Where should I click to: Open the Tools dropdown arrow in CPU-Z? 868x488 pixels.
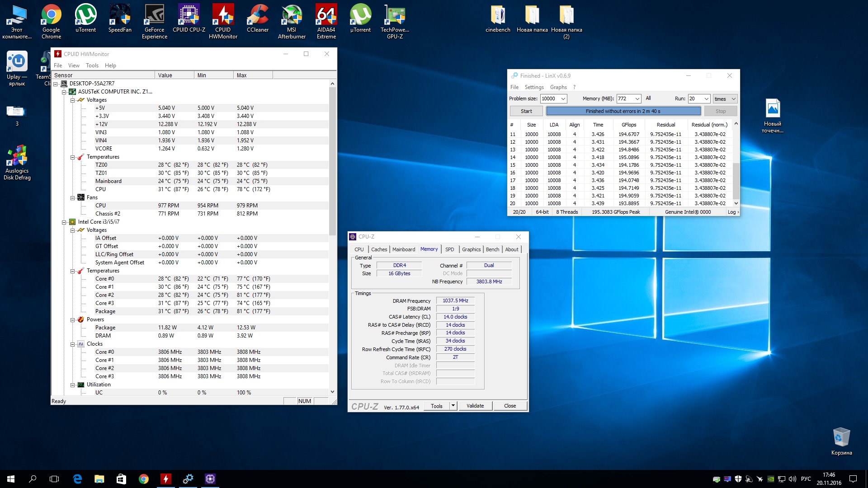tap(453, 406)
